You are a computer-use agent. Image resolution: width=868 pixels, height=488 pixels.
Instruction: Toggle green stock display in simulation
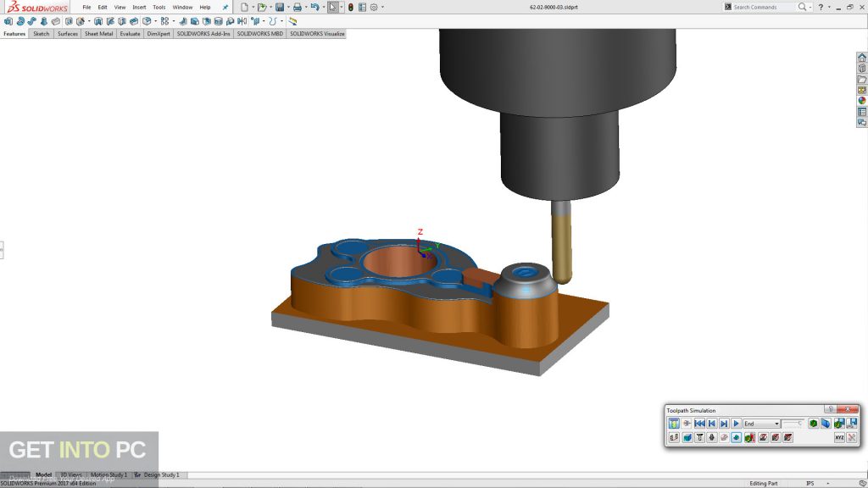[x=813, y=424]
